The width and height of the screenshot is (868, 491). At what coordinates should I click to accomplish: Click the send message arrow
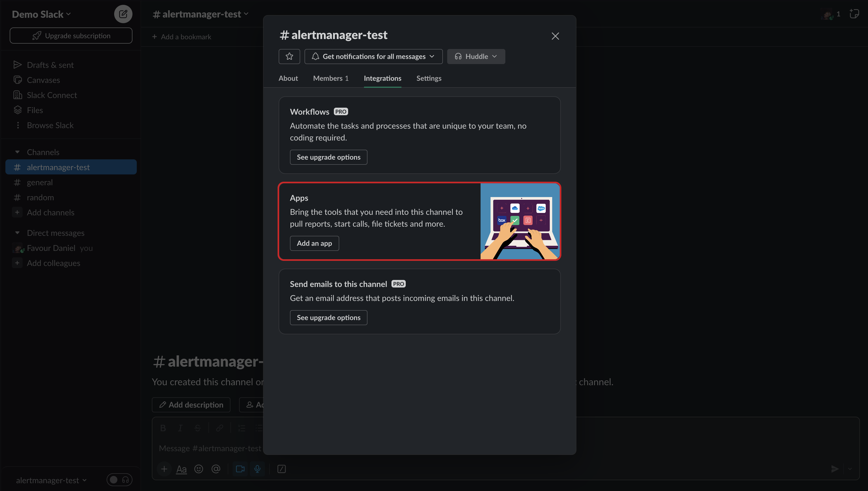coord(835,469)
